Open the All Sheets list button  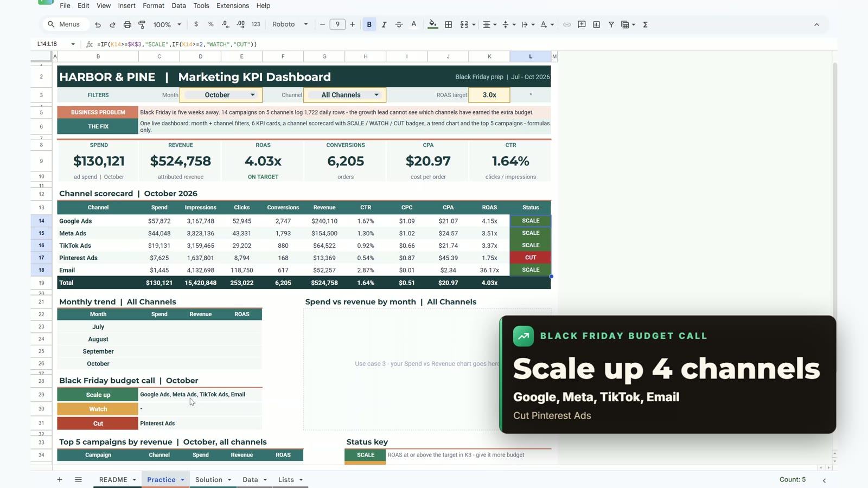point(78,480)
